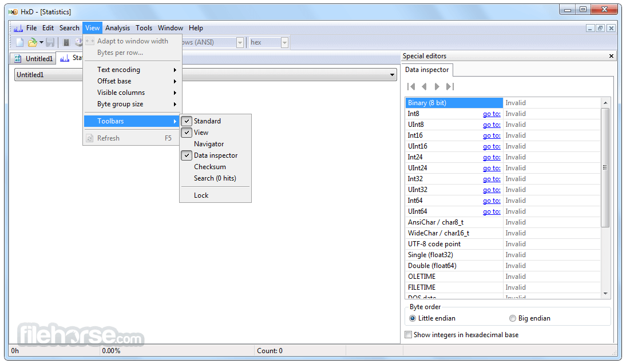Select the Binary (8 bit) row

coord(503,103)
